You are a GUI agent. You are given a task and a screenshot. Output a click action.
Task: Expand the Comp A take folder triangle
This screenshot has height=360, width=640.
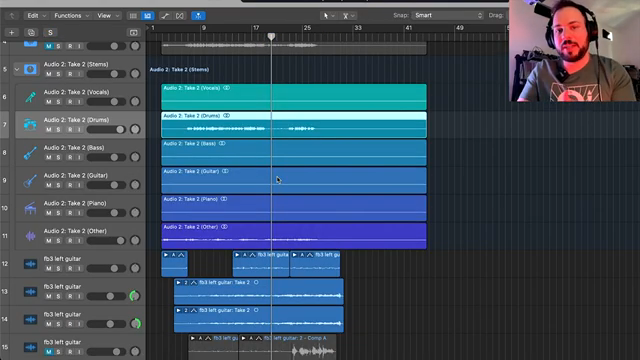tap(243, 338)
